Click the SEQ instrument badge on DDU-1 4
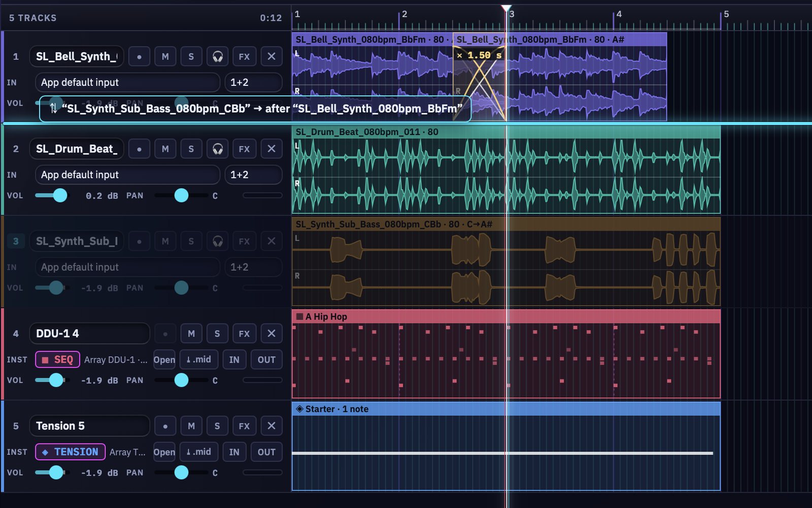 (57, 360)
